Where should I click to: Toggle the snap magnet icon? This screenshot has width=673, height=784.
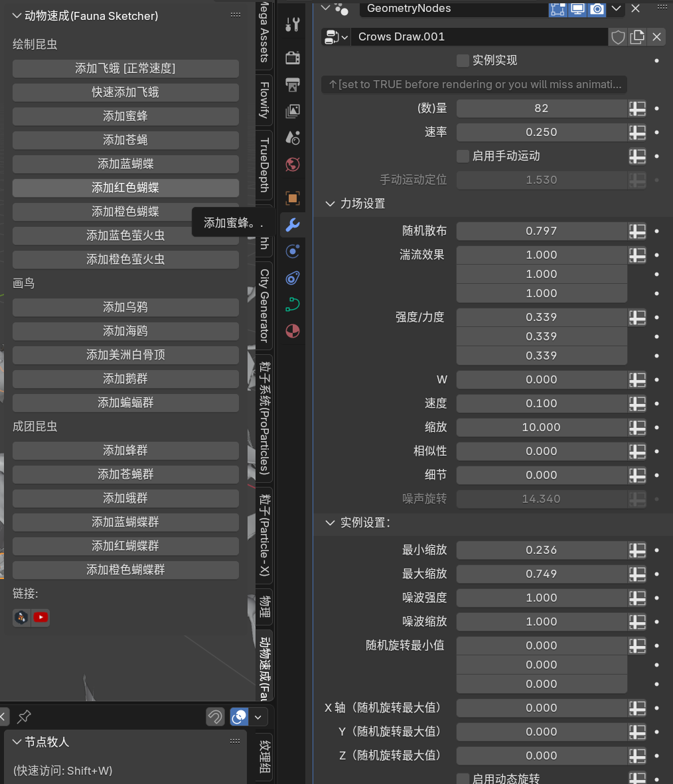pos(215,717)
